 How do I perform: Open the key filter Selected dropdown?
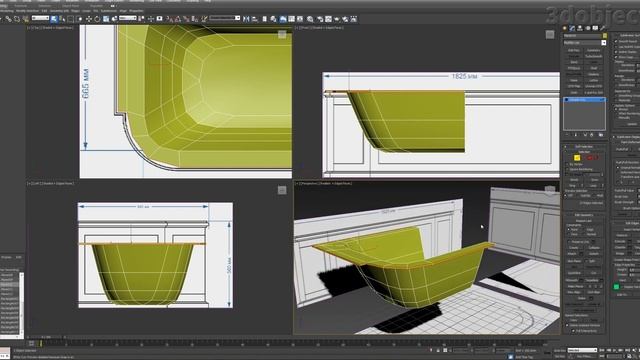(582, 350)
